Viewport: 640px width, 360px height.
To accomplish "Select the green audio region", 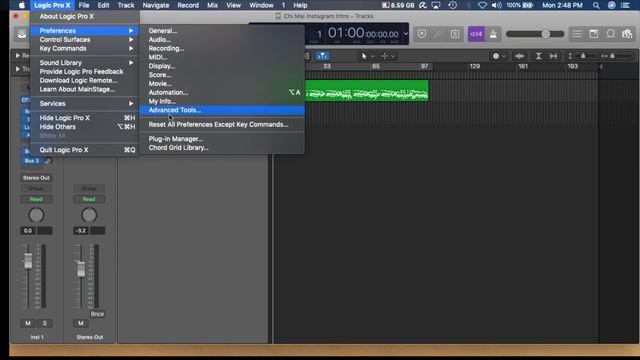I will click(x=367, y=91).
